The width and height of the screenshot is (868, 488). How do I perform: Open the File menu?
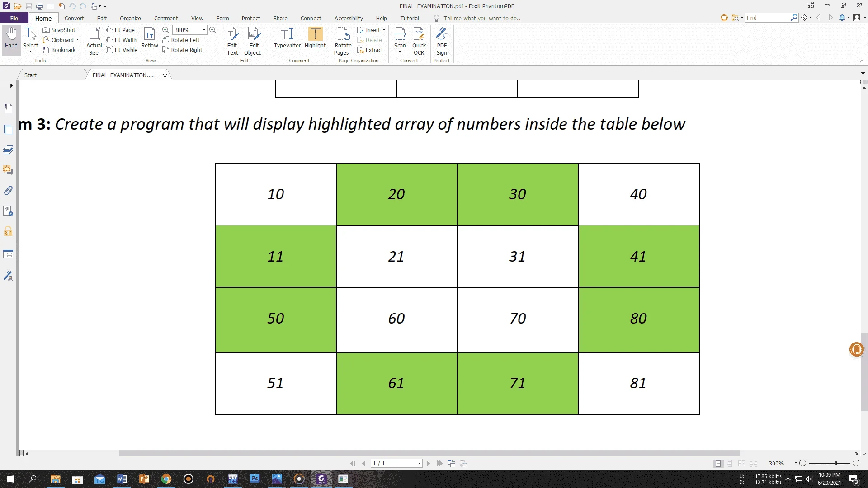click(x=14, y=18)
